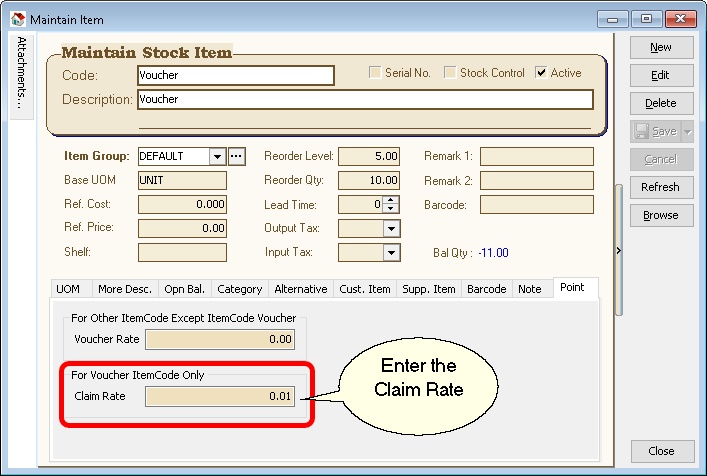The height and width of the screenshot is (476, 707).
Task: Expand the Output Tax dropdown
Action: (392, 228)
